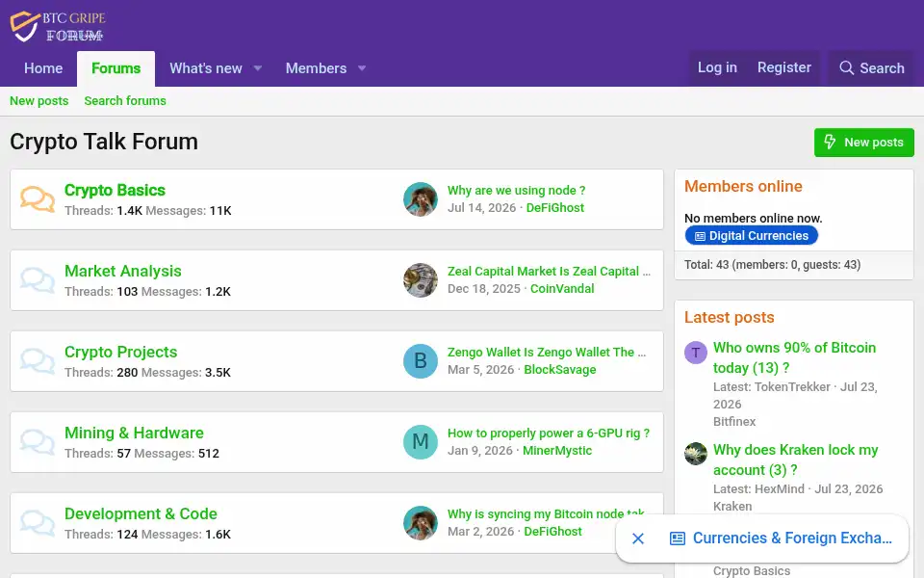Click the Log in button
This screenshot has width=924, height=578.
pos(717,67)
